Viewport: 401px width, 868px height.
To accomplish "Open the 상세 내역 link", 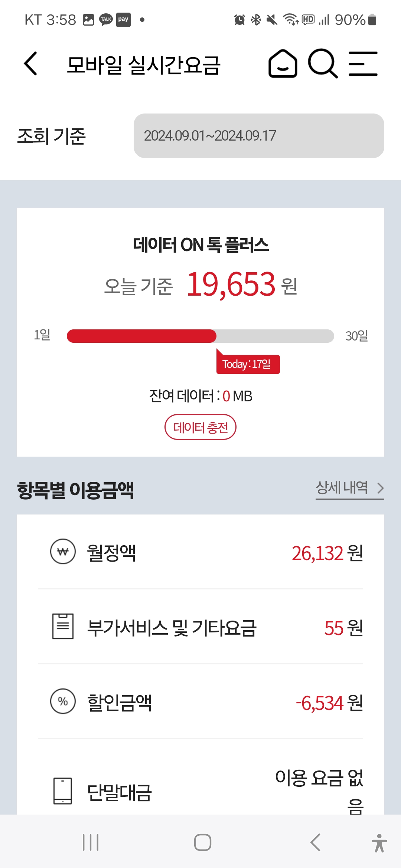I will [342, 488].
